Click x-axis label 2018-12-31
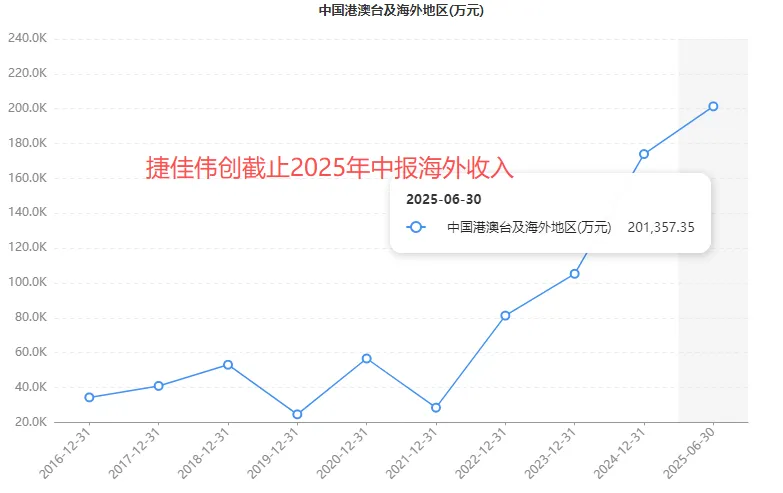This screenshot has height=493, width=783. pos(205,454)
